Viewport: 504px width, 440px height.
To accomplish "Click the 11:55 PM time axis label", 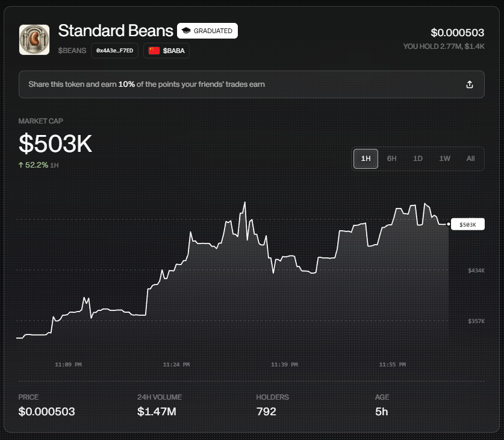I will 392,365.
